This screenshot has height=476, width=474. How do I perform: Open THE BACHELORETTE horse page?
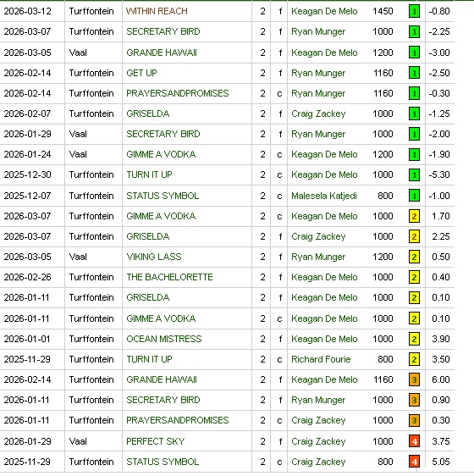[169, 277]
